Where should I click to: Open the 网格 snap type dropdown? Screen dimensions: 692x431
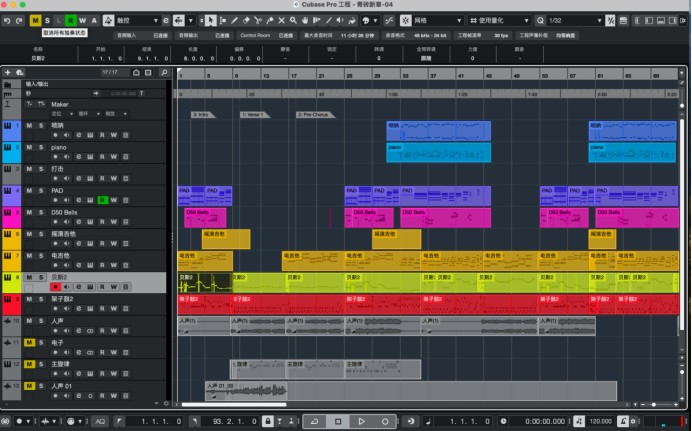pos(438,20)
